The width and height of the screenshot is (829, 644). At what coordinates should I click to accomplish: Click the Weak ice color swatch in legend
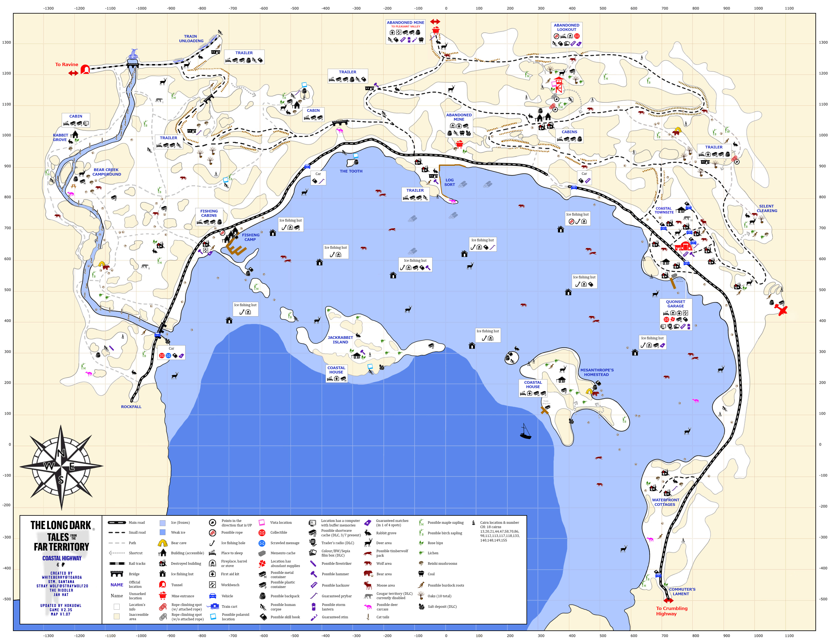point(162,532)
